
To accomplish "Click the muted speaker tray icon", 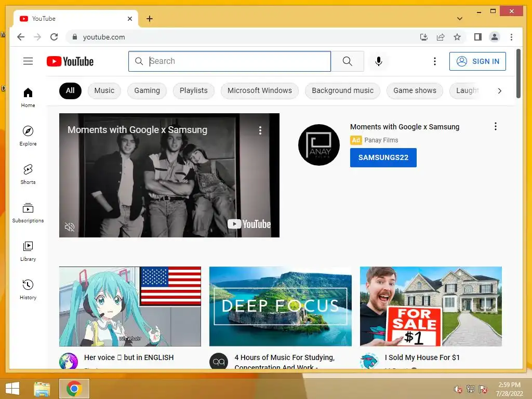I will pos(458,389).
